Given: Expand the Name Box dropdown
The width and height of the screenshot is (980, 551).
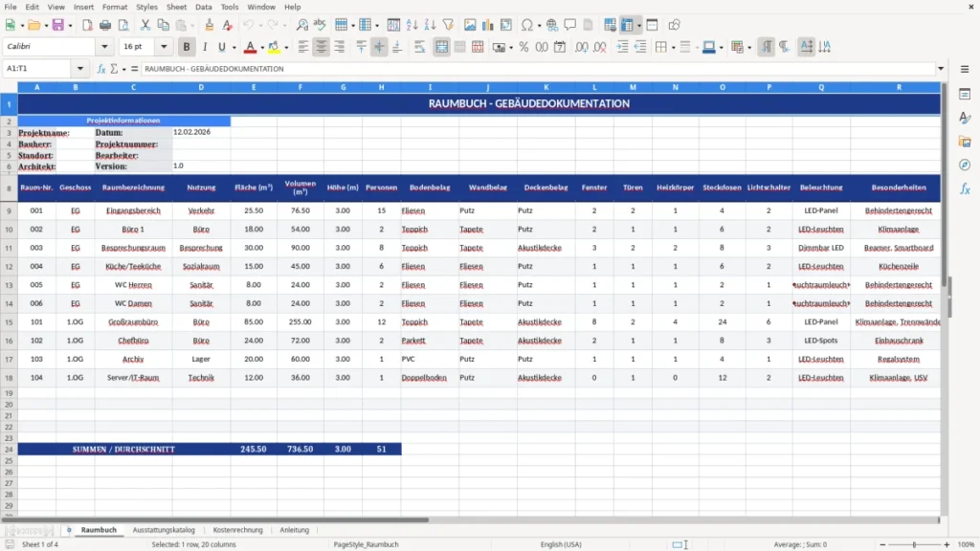Looking at the screenshot, I should click(80, 69).
